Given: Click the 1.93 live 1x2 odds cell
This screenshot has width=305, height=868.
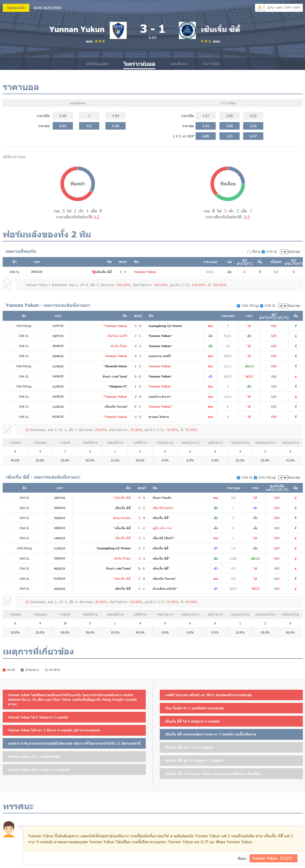Looking at the screenshot, I should click(205, 126).
